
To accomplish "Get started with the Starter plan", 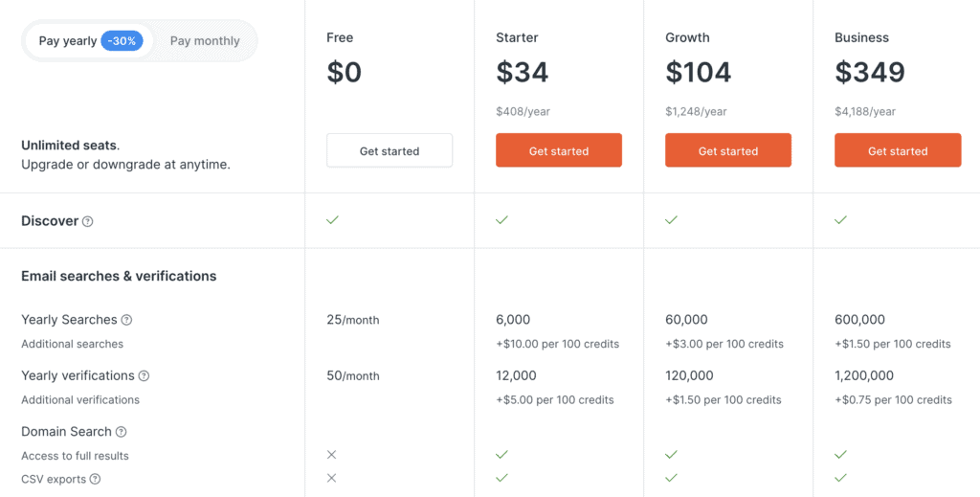I will click(x=559, y=150).
